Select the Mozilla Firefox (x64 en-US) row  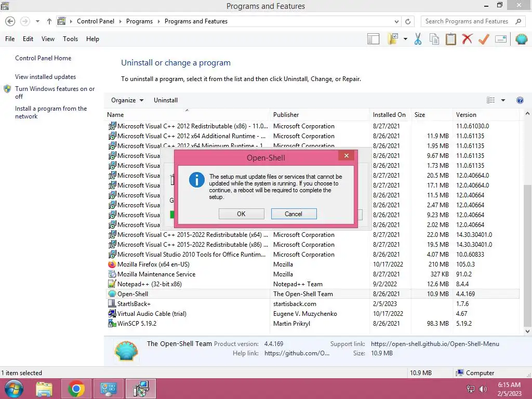pos(313,264)
